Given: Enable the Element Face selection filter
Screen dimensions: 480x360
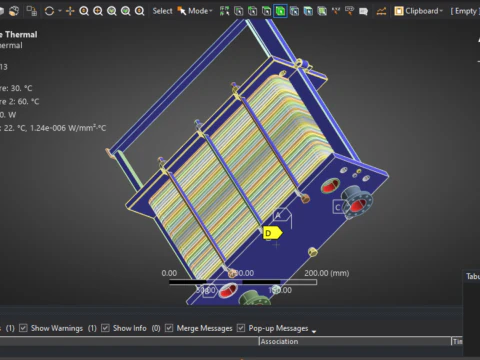Looking at the screenshot, I should pos(308,11).
